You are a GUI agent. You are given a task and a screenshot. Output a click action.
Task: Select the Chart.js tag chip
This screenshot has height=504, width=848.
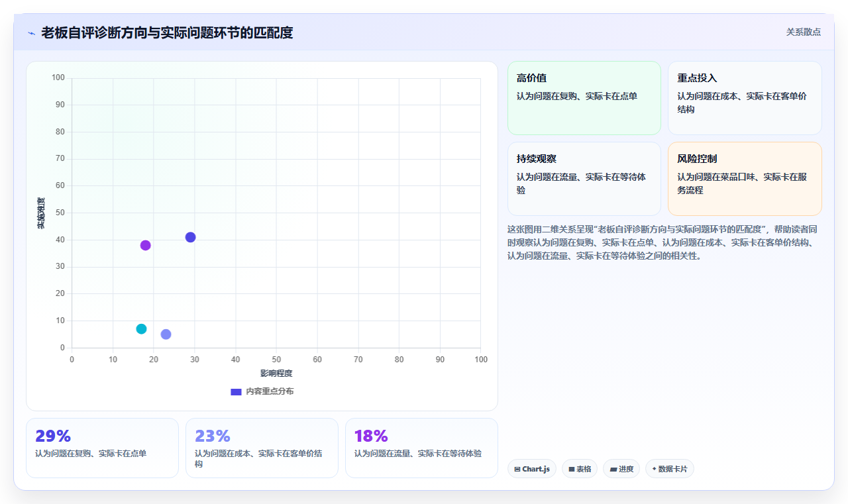[x=532, y=469]
